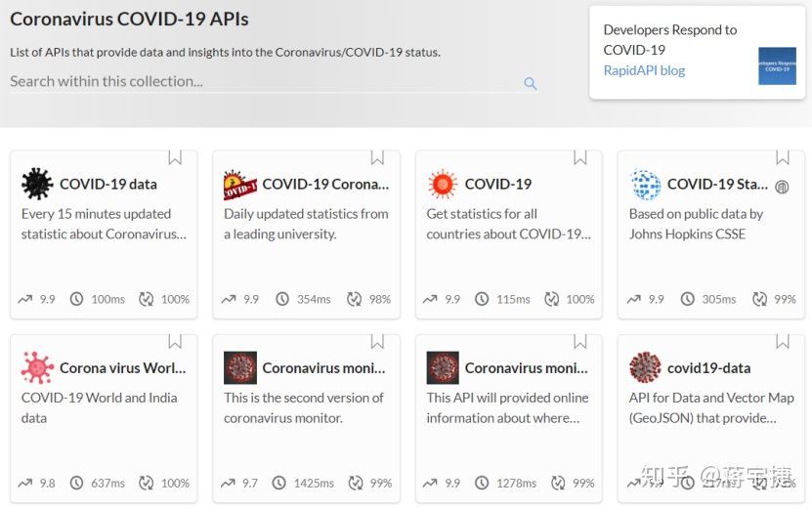The width and height of the screenshot is (812, 509).
Task: Click the search magnifier icon
Action: (531, 84)
